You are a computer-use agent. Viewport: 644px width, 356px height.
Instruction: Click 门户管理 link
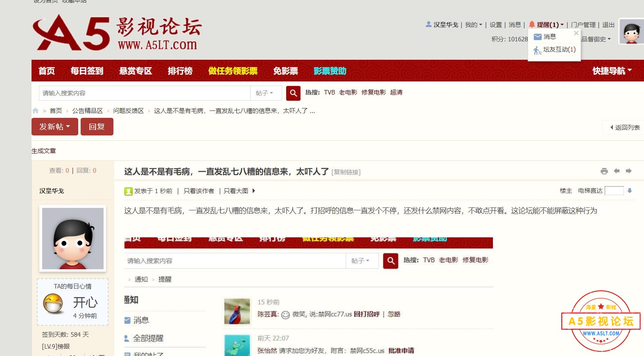click(583, 25)
